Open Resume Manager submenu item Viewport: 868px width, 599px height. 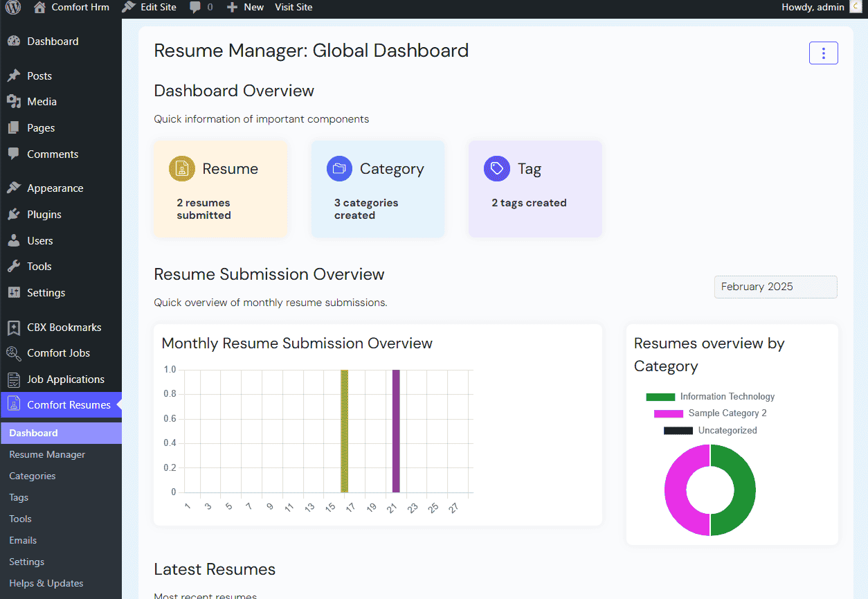tap(47, 455)
